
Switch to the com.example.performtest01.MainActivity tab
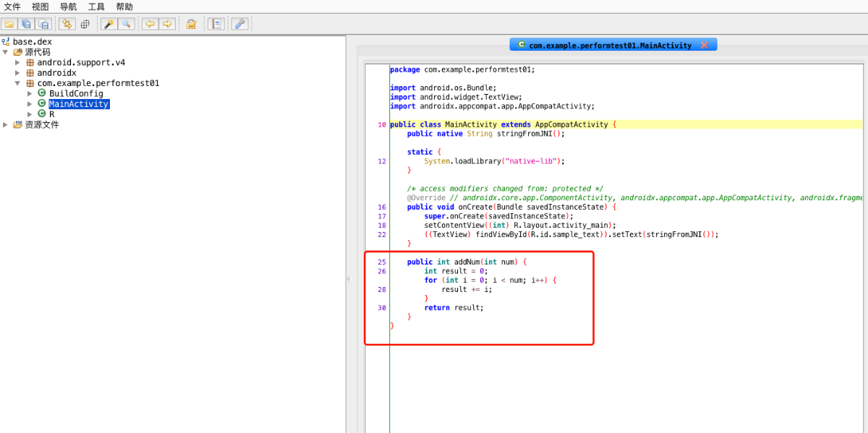click(x=610, y=45)
